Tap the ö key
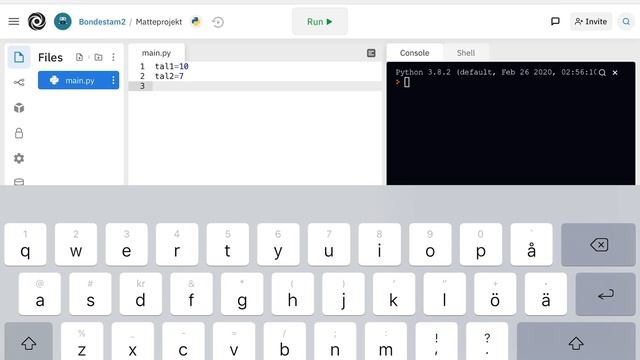Image resolution: width=640 pixels, height=360 pixels. click(495, 294)
